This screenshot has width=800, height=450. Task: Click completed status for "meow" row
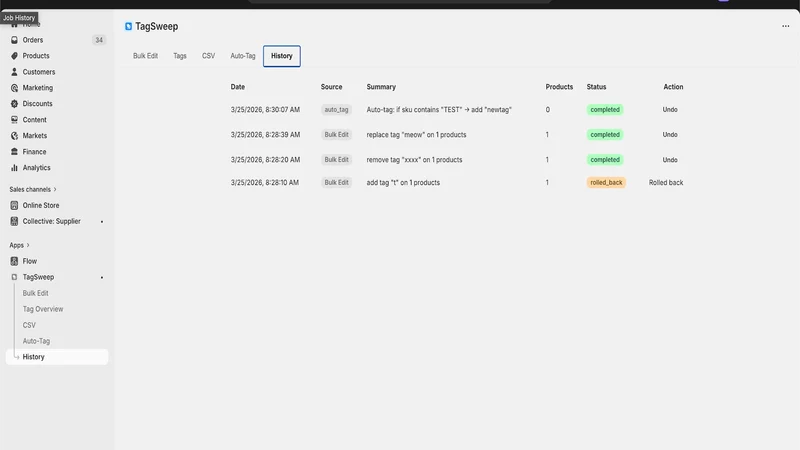605,135
